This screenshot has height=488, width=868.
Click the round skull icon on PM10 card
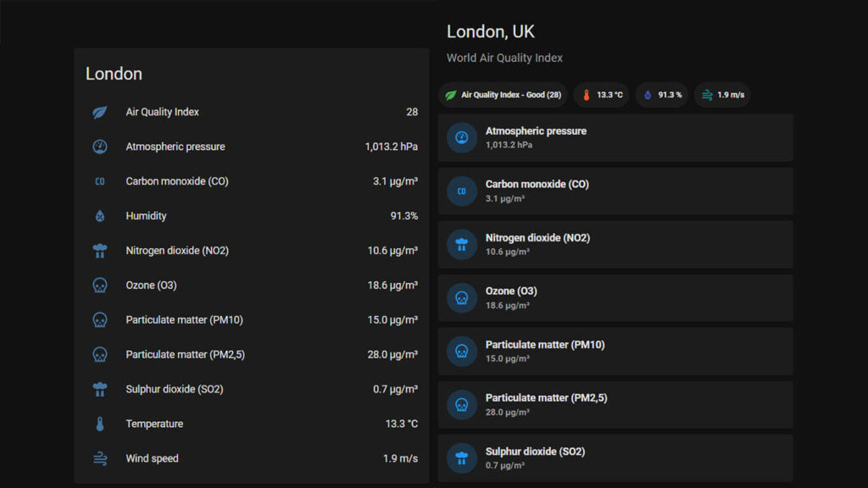pyautogui.click(x=462, y=352)
